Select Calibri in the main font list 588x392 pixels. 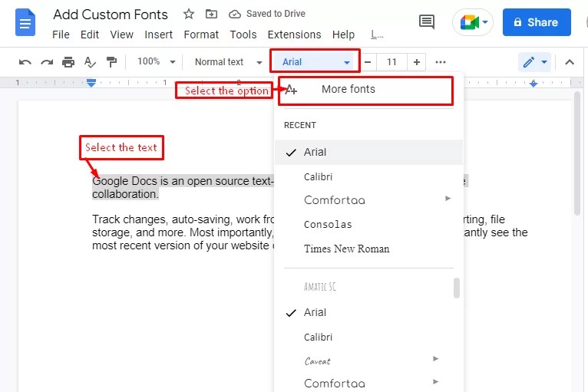(363, 337)
